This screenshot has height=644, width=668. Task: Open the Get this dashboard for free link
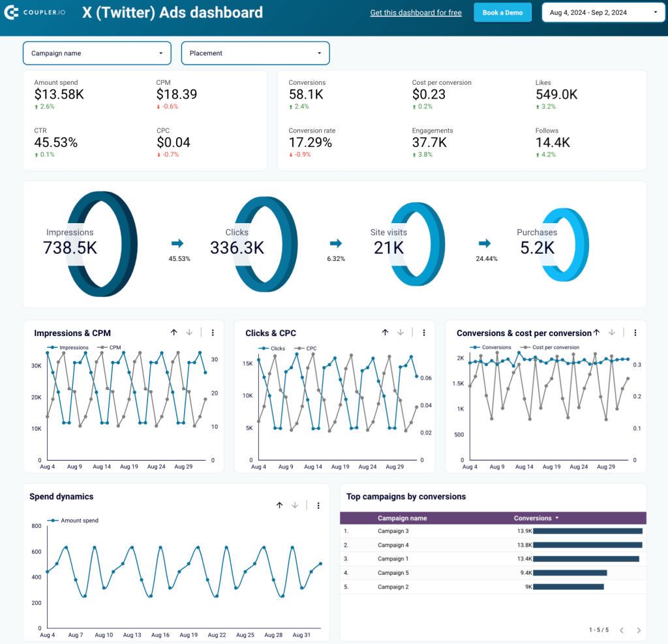click(x=416, y=12)
